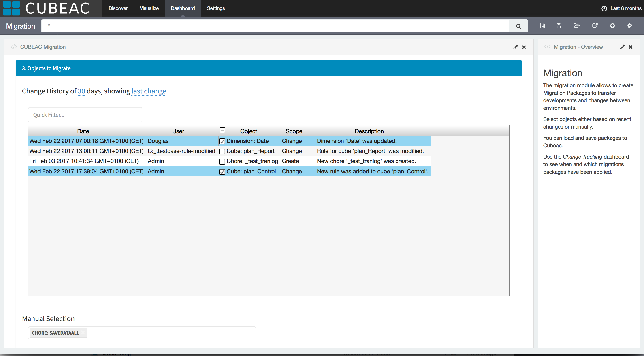
Task: Check the Chore: _test_tranlog checkbox
Action: [222, 162]
